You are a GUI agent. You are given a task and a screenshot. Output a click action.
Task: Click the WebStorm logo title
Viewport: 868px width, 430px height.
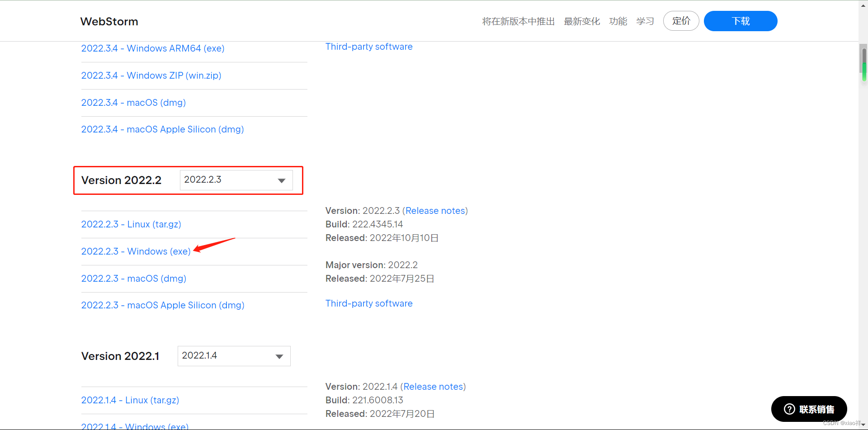click(x=109, y=21)
